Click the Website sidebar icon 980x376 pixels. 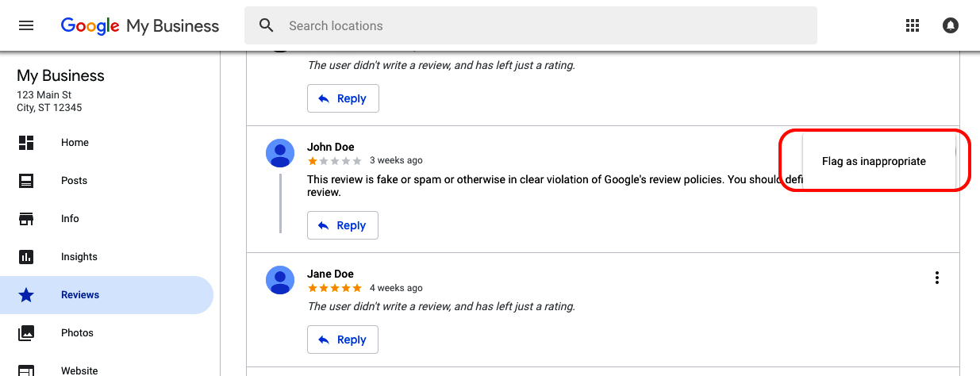coord(26,370)
